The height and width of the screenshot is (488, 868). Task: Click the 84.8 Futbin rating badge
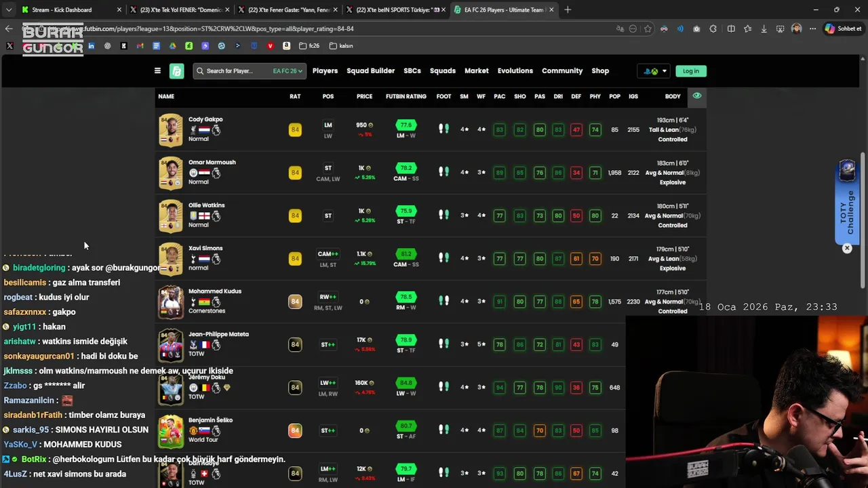pos(406,382)
